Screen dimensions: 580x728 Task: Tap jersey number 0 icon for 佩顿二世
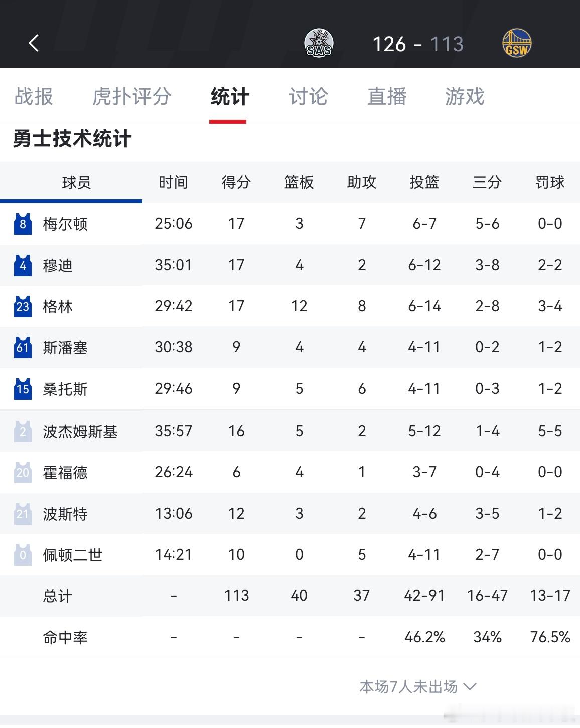23,555
